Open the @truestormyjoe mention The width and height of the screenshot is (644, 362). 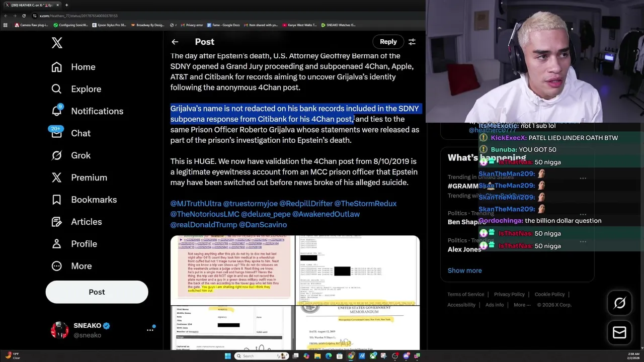pos(250,204)
